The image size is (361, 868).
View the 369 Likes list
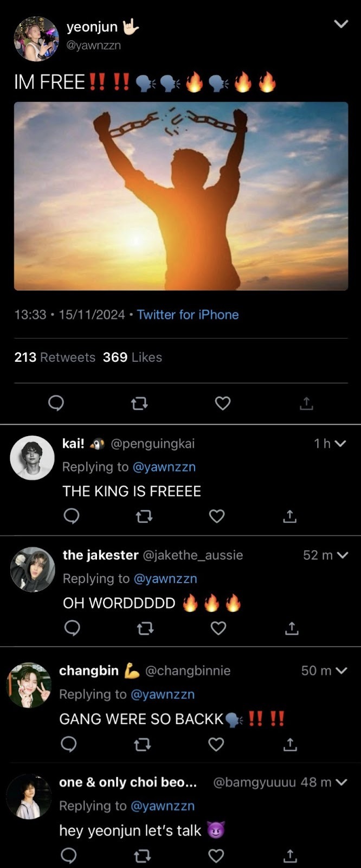132,358
